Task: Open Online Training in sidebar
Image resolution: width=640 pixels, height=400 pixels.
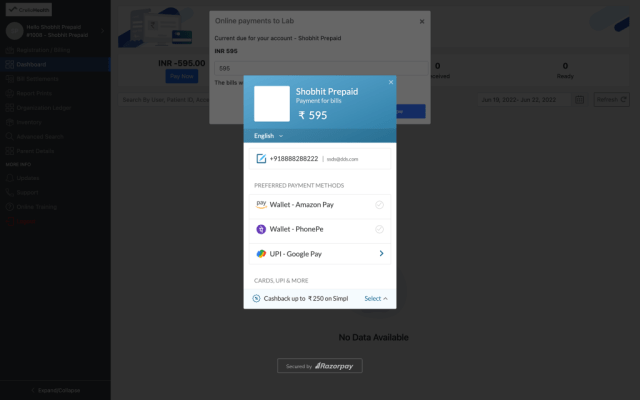Action: point(36,207)
